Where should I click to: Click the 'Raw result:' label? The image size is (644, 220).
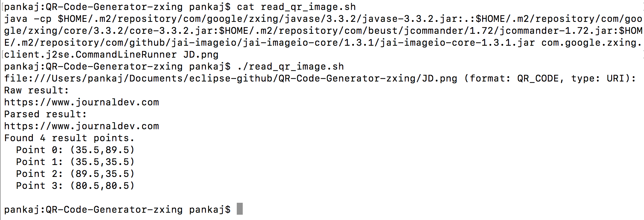click(x=36, y=90)
